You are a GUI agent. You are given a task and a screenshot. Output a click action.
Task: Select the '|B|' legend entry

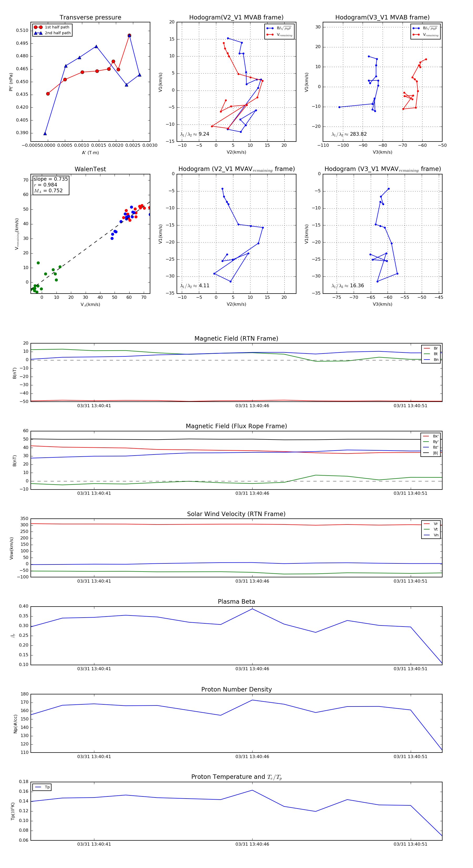tap(431, 453)
